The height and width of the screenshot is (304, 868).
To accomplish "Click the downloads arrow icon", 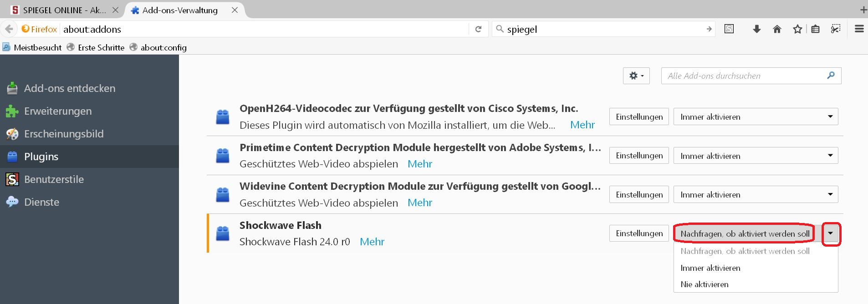I will pyautogui.click(x=757, y=29).
